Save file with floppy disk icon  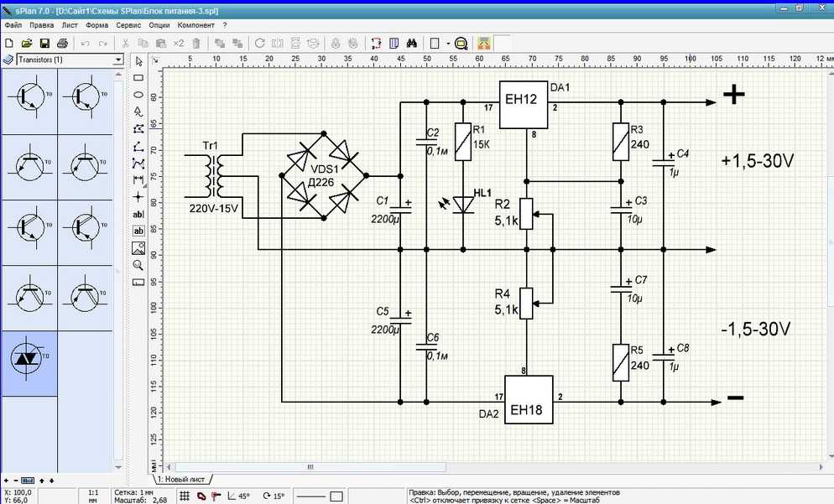click(44, 43)
